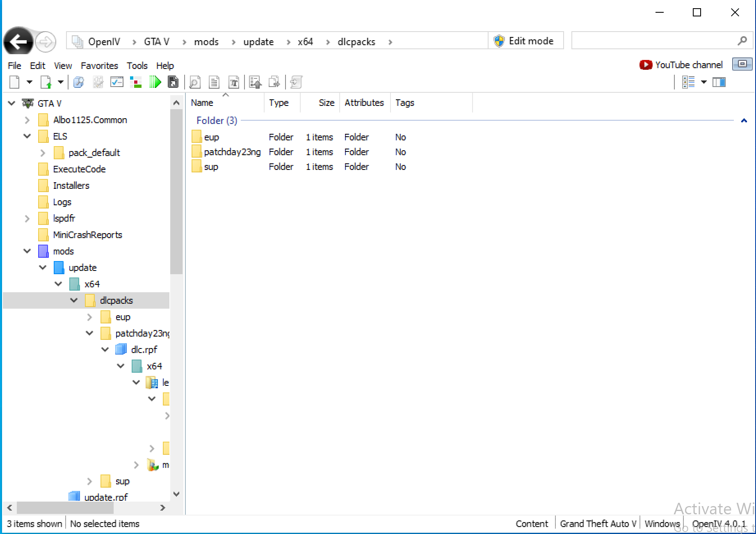Open the search-in-archive cube magnifier tool
The image size is (756, 534).
78,82
